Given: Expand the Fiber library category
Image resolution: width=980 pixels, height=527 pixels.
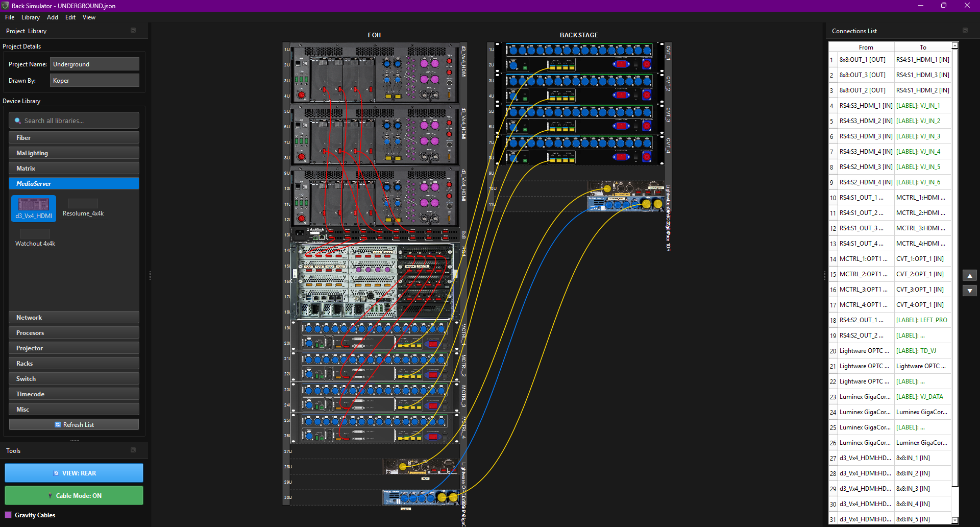Looking at the screenshot, I should coord(74,138).
